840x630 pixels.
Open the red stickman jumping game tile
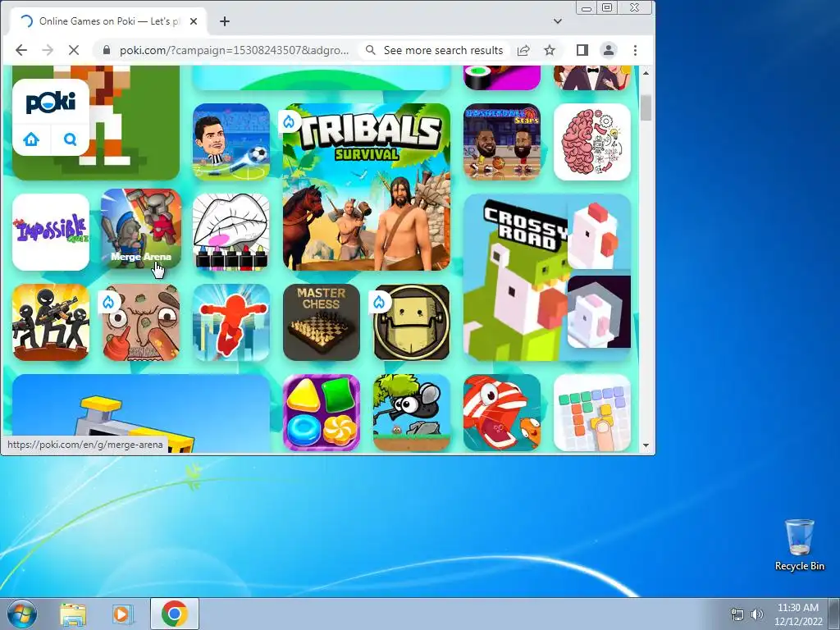point(231,322)
